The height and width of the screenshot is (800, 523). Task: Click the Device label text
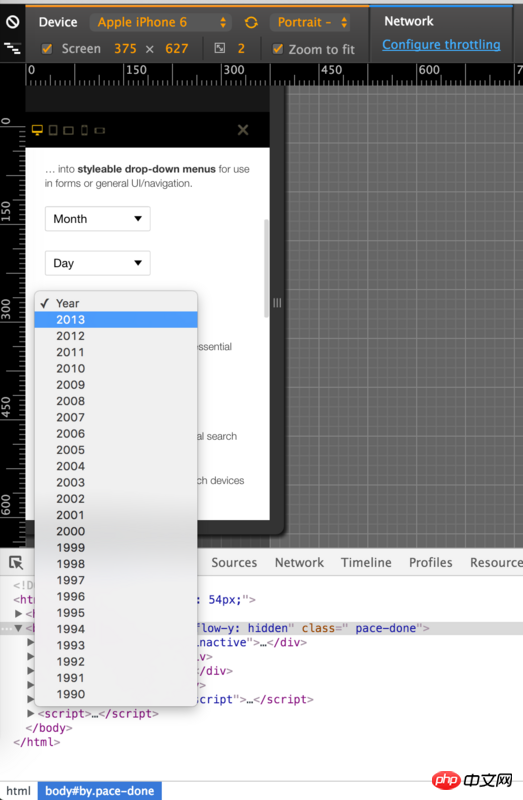click(x=58, y=22)
